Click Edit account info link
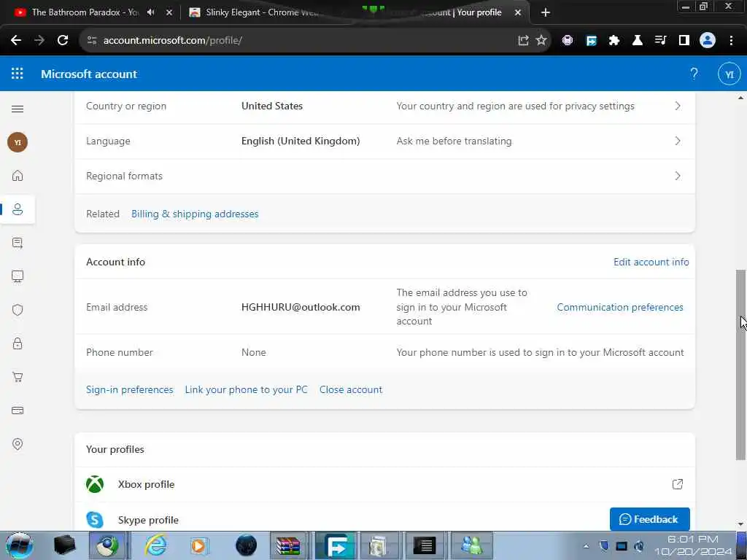This screenshot has height=560, width=747. pyautogui.click(x=651, y=262)
